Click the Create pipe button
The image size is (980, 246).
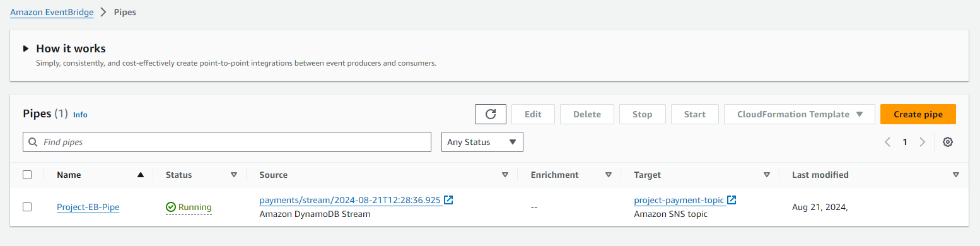[x=918, y=114]
